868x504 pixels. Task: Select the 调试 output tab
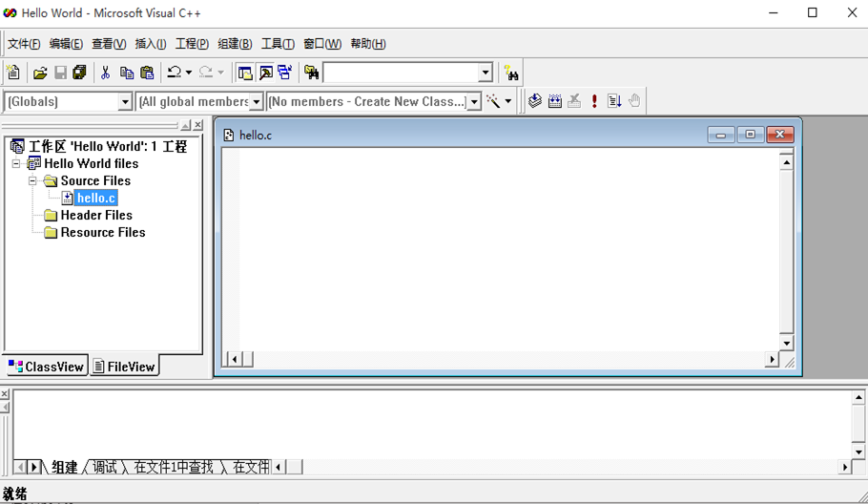click(105, 468)
